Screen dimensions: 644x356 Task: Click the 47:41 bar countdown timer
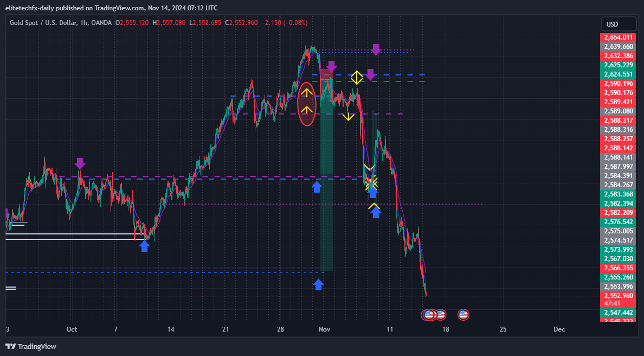click(613, 303)
